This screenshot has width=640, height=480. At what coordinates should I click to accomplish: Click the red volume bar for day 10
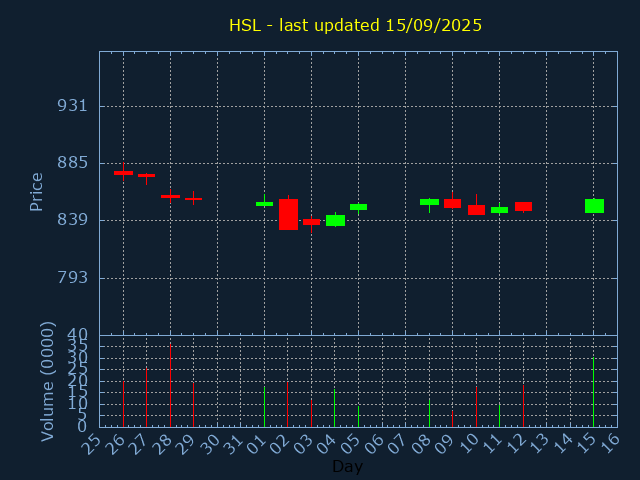point(476,407)
